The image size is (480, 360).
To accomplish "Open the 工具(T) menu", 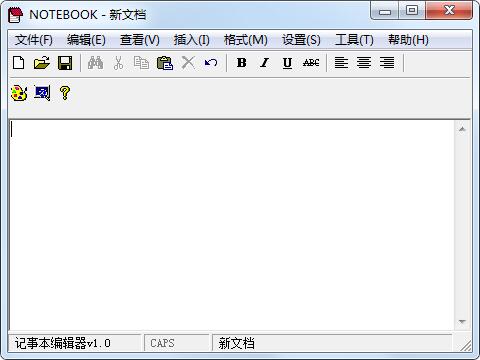I will point(354,40).
